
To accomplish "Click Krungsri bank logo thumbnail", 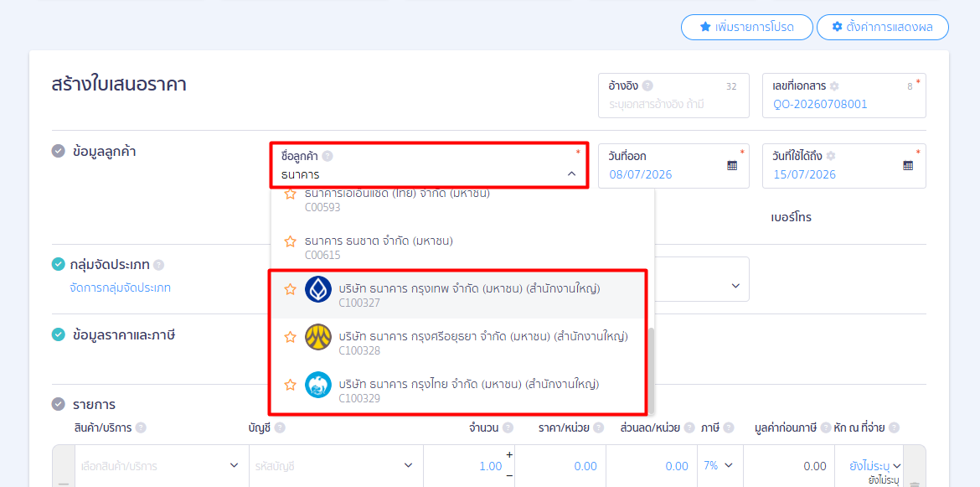I will point(318,337).
